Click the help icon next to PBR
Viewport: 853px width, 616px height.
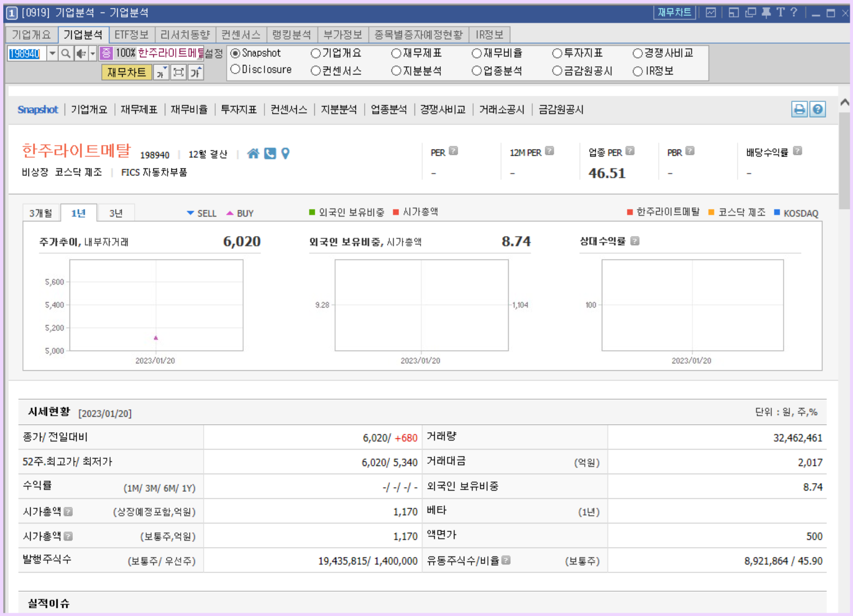point(690,151)
